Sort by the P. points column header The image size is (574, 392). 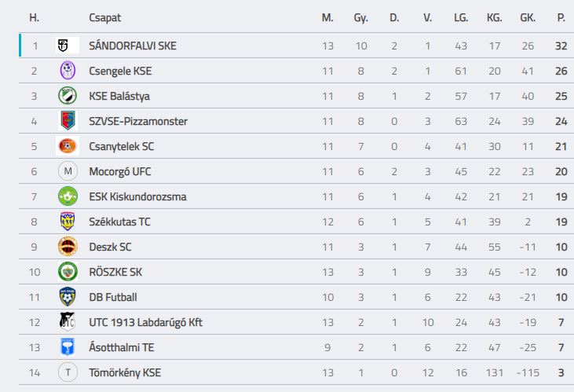561,17
